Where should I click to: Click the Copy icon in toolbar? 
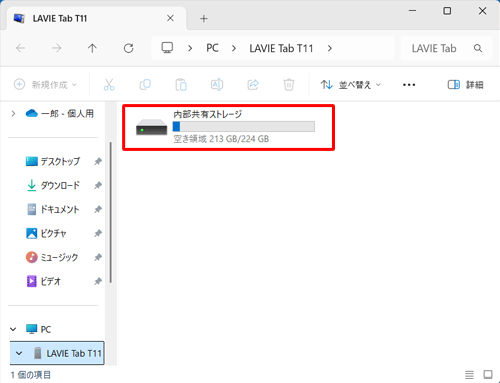145,85
